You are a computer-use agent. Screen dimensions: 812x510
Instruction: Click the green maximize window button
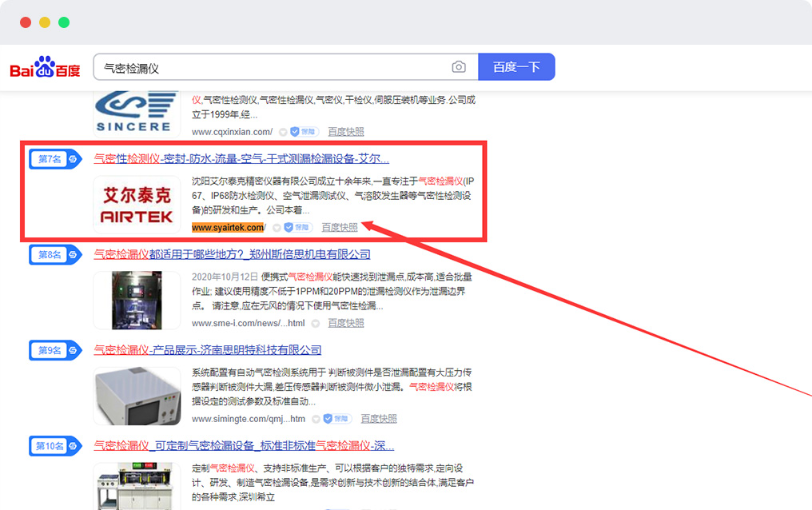(x=64, y=22)
